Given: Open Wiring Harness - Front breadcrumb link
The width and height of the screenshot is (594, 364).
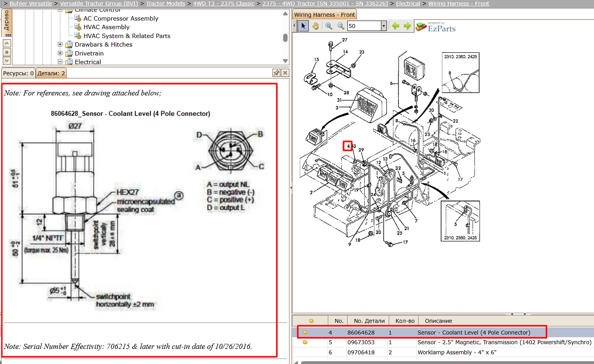Looking at the screenshot, I should click(459, 4).
